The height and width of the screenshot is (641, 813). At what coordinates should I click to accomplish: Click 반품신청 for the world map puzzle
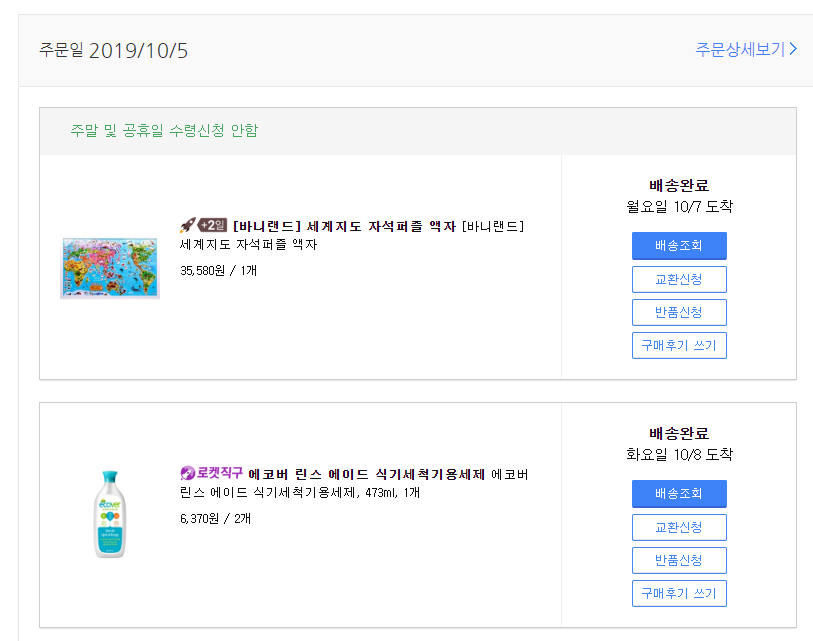tap(679, 312)
